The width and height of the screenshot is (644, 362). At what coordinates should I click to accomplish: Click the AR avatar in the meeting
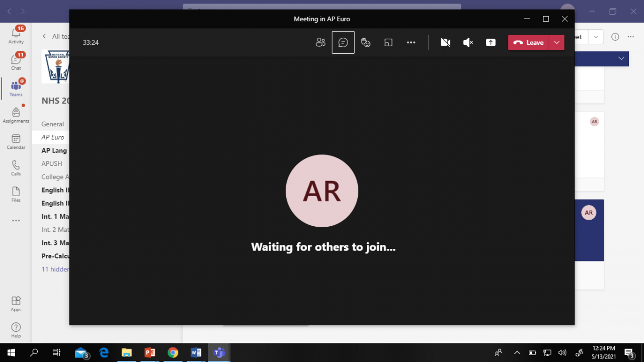pos(322,191)
